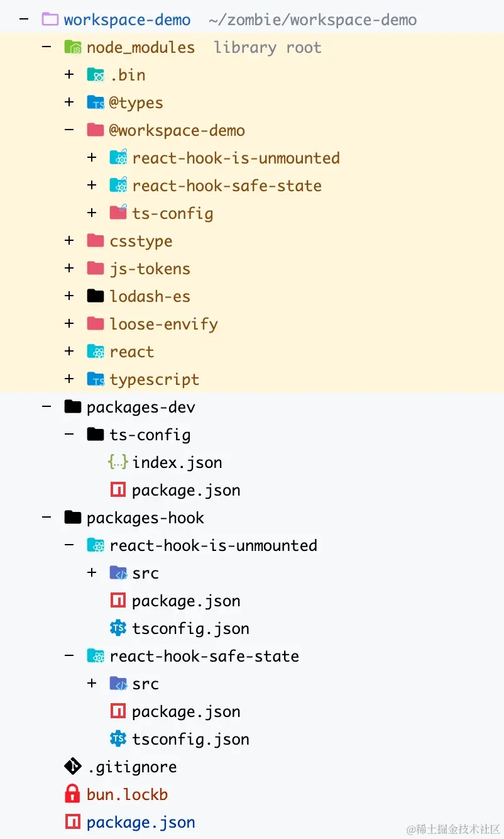Select the loose-envify tree item

pos(163,323)
